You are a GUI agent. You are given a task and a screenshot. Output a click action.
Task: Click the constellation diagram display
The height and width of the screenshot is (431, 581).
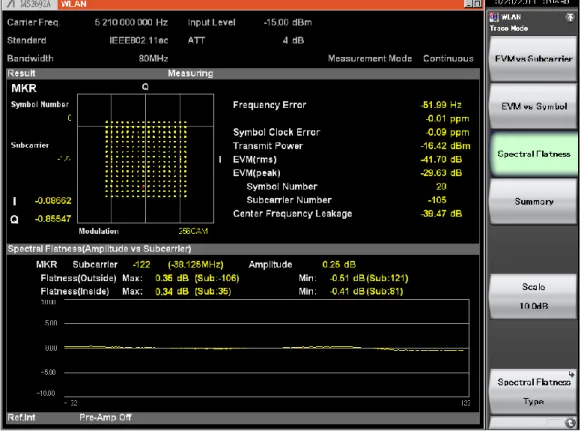145,158
